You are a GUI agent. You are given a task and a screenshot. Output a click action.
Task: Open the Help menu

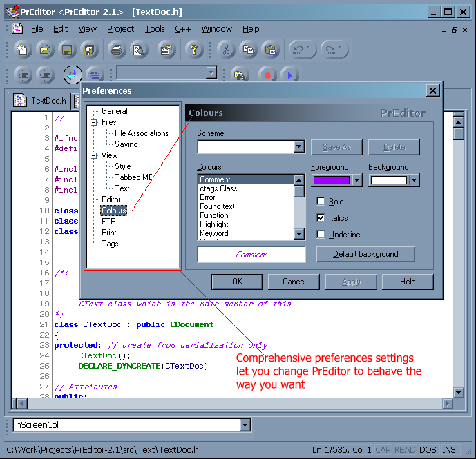pos(251,29)
